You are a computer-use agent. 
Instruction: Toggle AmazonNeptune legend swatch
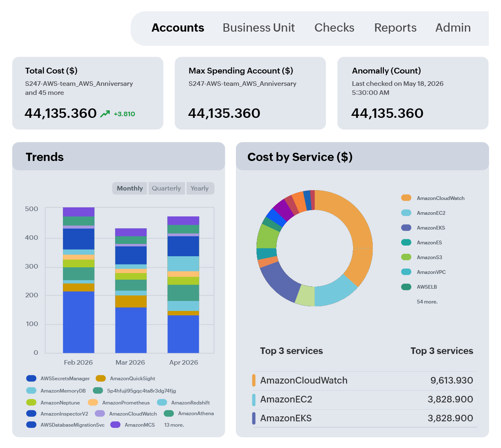pyautogui.click(x=31, y=402)
